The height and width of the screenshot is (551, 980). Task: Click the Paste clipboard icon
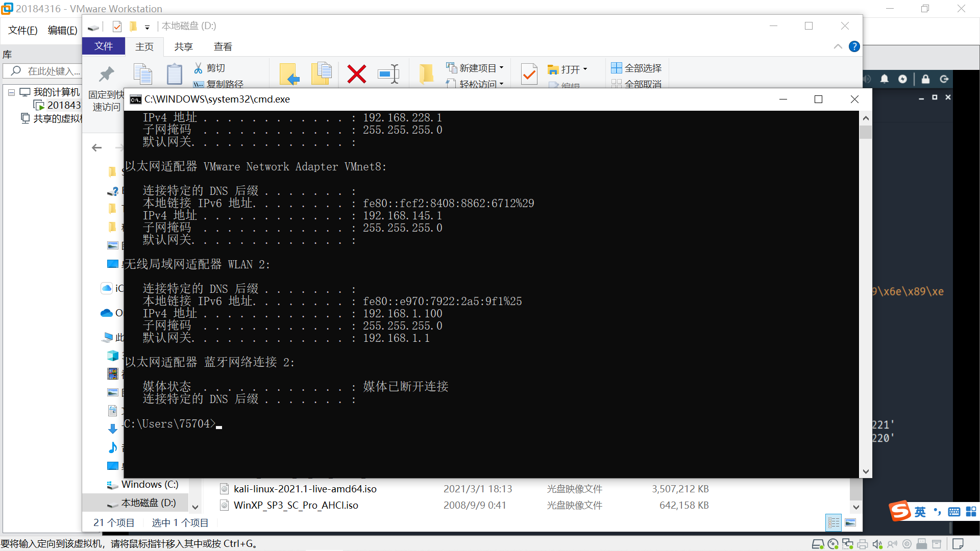tap(174, 74)
